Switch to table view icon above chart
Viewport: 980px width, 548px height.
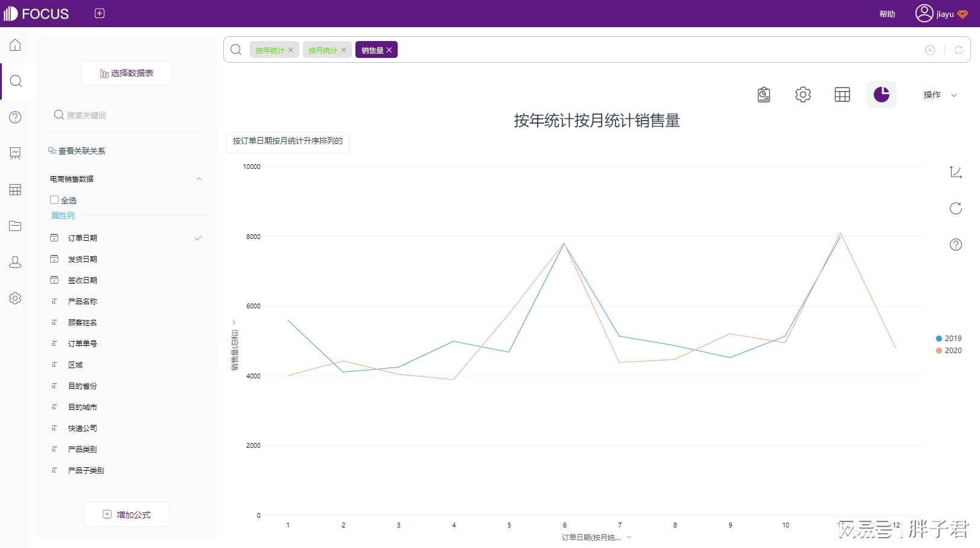pyautogui.click(x=842, y=95)
